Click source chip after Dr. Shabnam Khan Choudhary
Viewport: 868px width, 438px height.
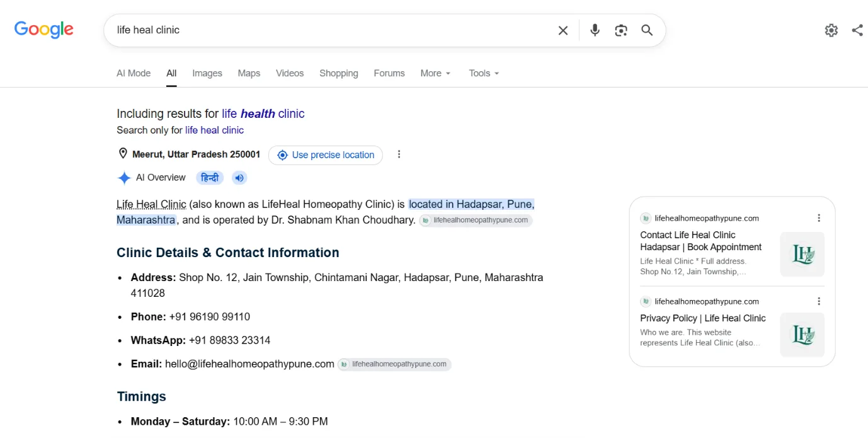(x=476, y=221)
